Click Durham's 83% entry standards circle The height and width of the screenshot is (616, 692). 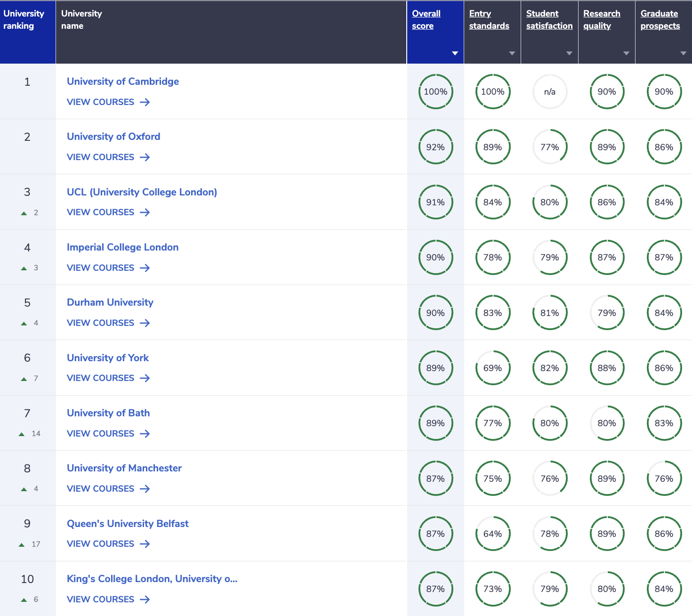click(493, 313)
